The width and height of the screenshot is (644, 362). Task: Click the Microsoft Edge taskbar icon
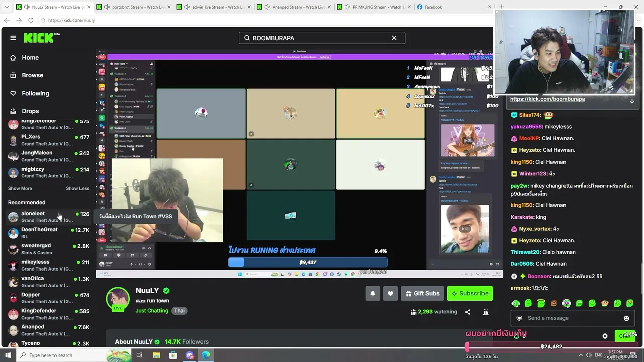206,355
